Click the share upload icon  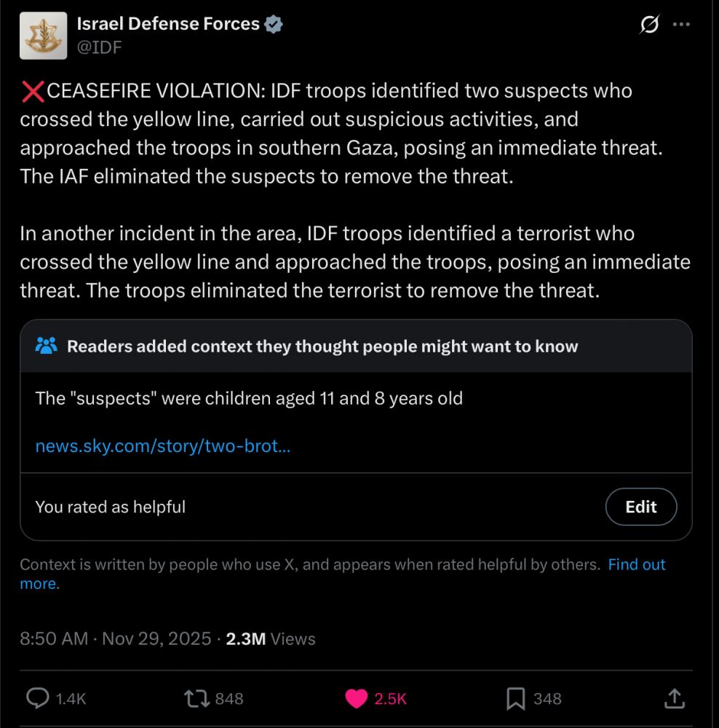pyautogui.click(x=675, y=699)
